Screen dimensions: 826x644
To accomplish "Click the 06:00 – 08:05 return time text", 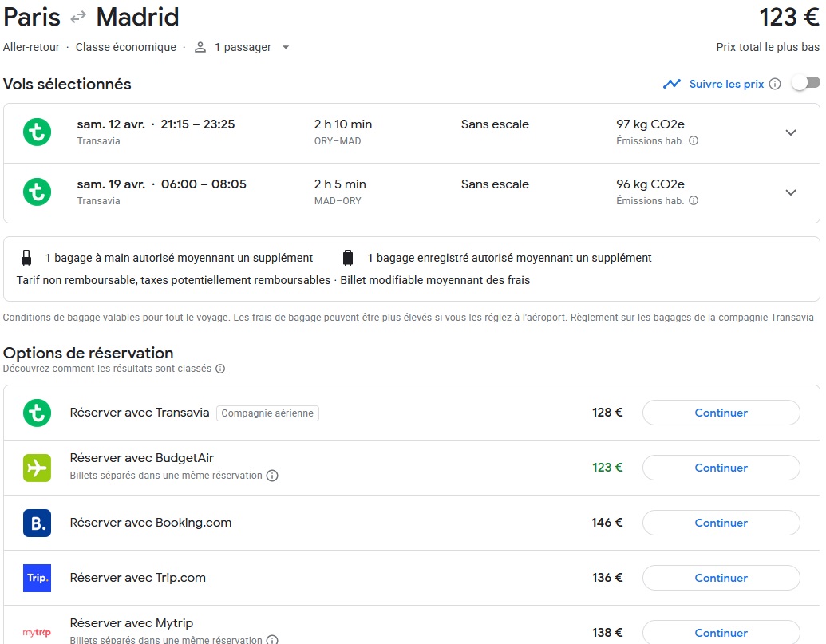I will click(x=204, y=184).
